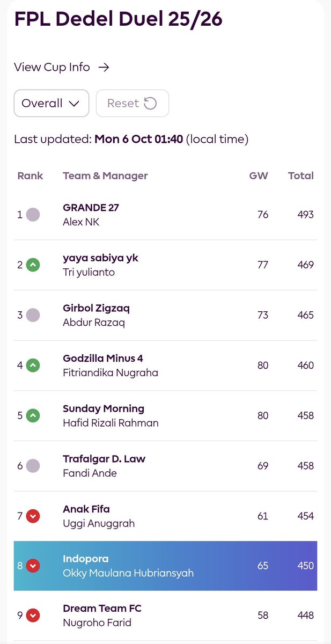Click the grey no-change dot beside GRANDE 27

click(33, 215)
